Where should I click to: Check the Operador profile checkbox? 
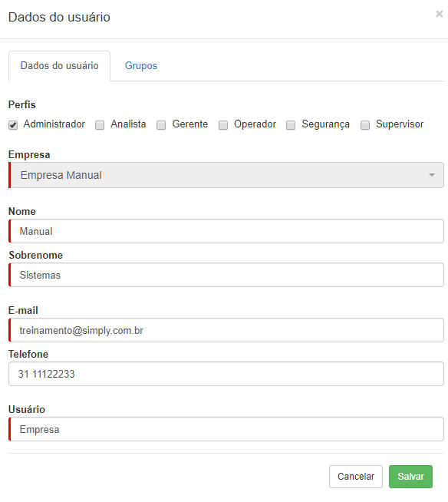point(223,125)
